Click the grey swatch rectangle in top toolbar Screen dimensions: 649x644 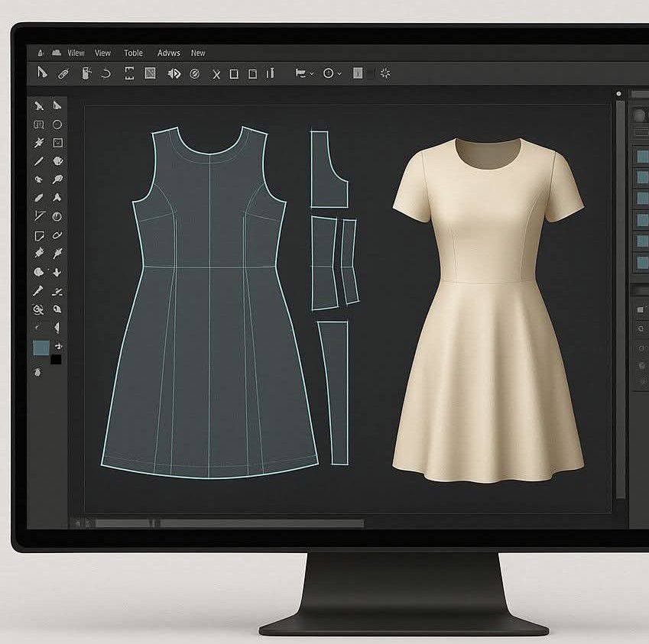(358, 73)
